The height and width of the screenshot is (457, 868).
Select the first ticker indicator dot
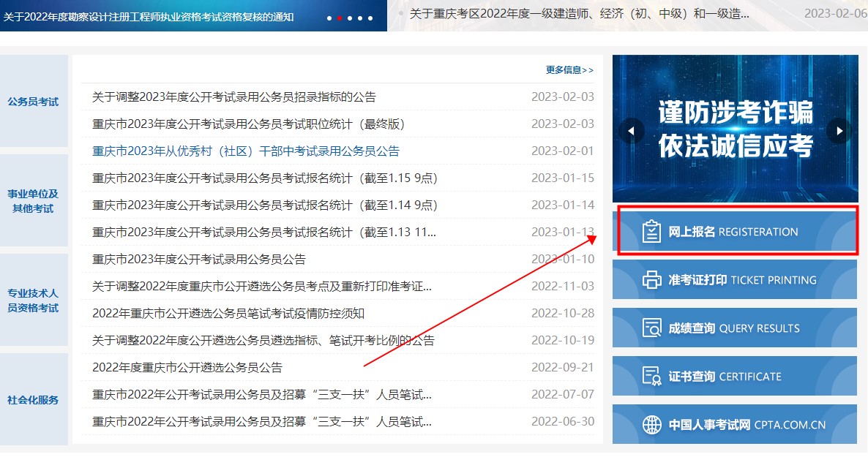tap(329, 18)
